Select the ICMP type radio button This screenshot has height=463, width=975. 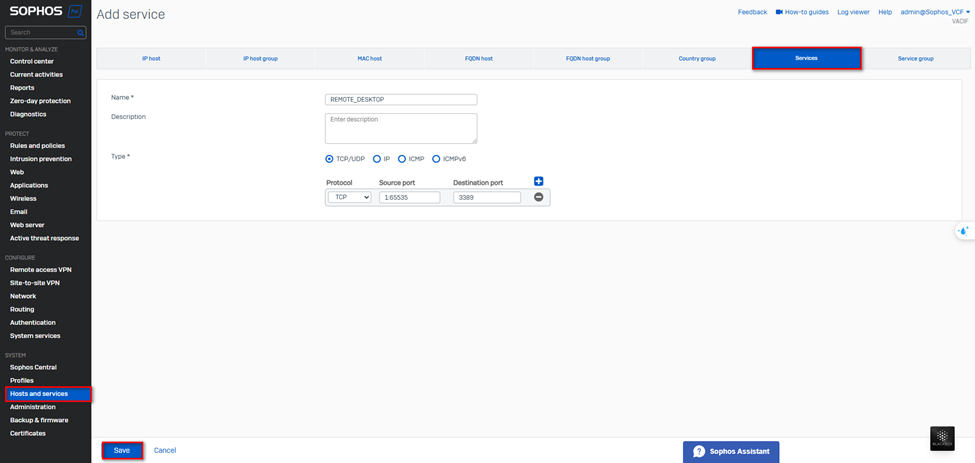(402, 159)
